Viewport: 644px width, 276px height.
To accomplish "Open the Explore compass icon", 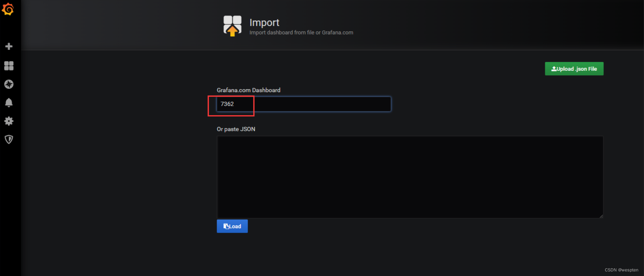I will tap(9, 84).
